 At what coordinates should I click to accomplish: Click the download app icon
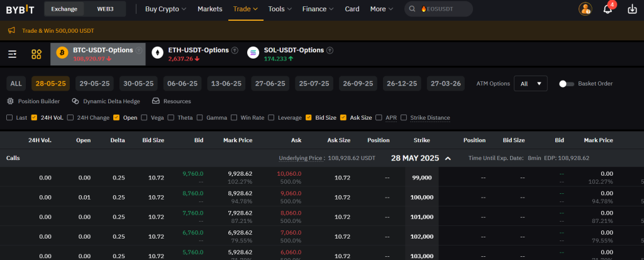[x=632, y=9]
